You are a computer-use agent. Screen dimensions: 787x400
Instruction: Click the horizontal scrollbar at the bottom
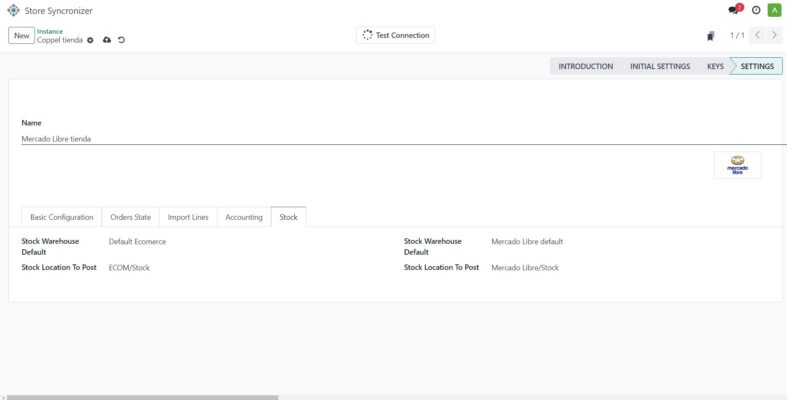143,397
